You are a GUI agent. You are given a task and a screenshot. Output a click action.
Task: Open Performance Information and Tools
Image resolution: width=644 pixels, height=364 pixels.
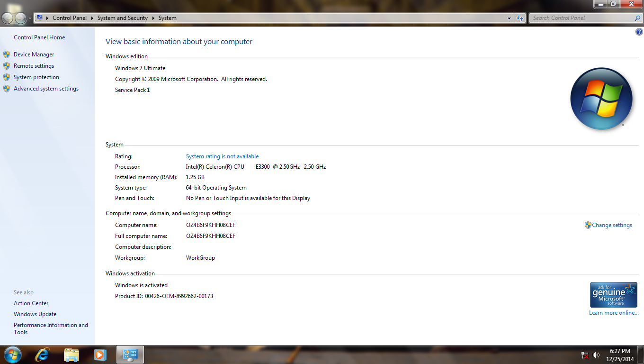tap(51, 328)
